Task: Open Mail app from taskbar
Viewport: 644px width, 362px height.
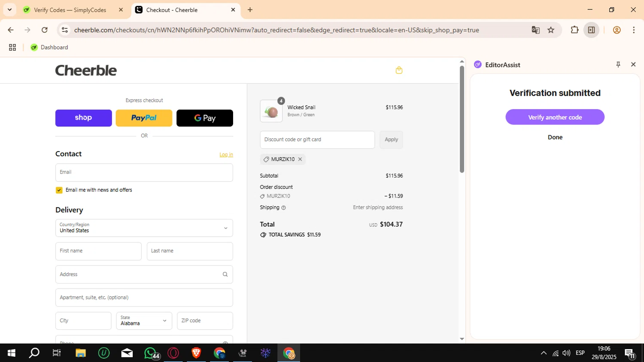Action: click(x=127, y=353)
